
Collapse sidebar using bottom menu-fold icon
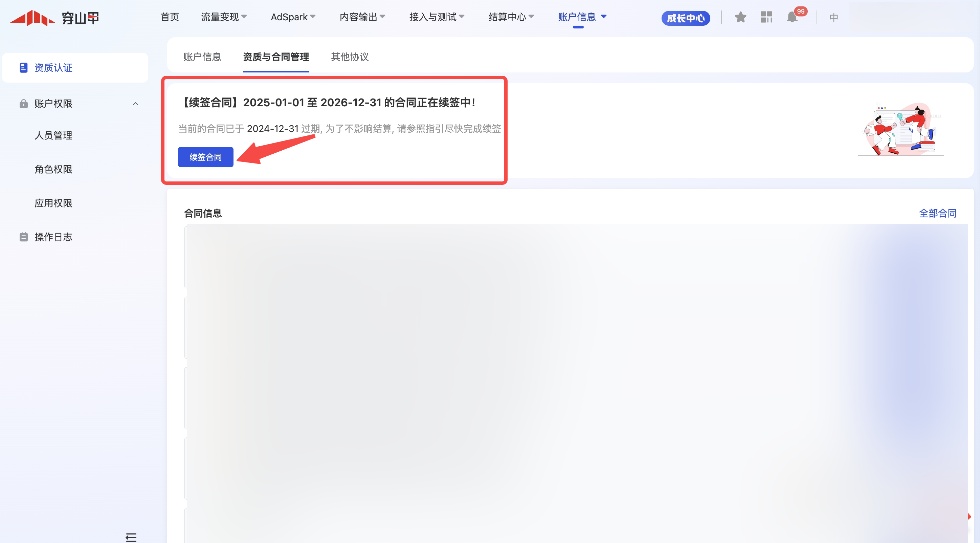click(x=131, y=537)
